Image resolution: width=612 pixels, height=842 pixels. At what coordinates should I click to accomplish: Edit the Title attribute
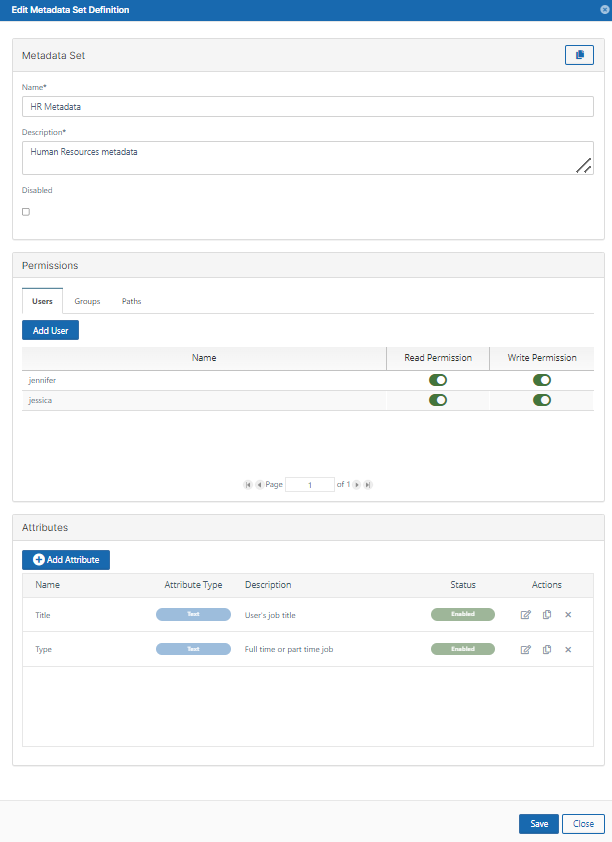526,615
